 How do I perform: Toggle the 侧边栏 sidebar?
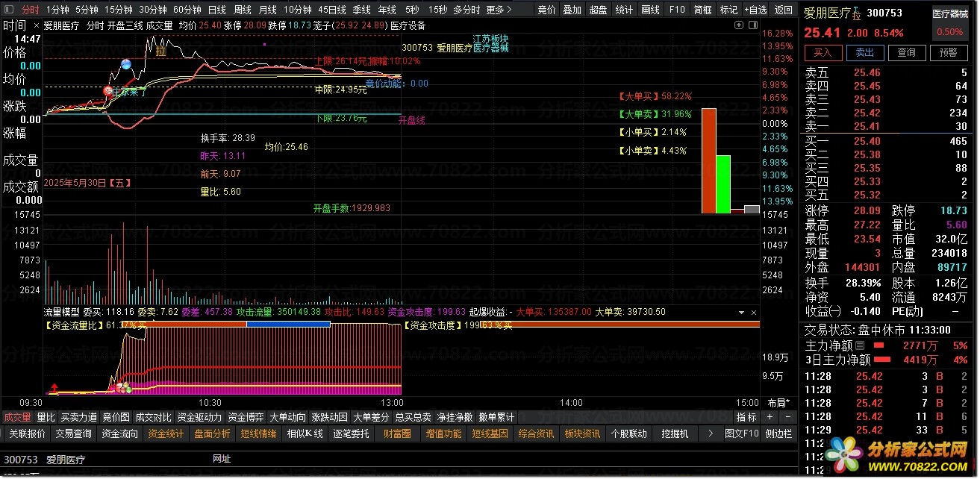point(778,433)
